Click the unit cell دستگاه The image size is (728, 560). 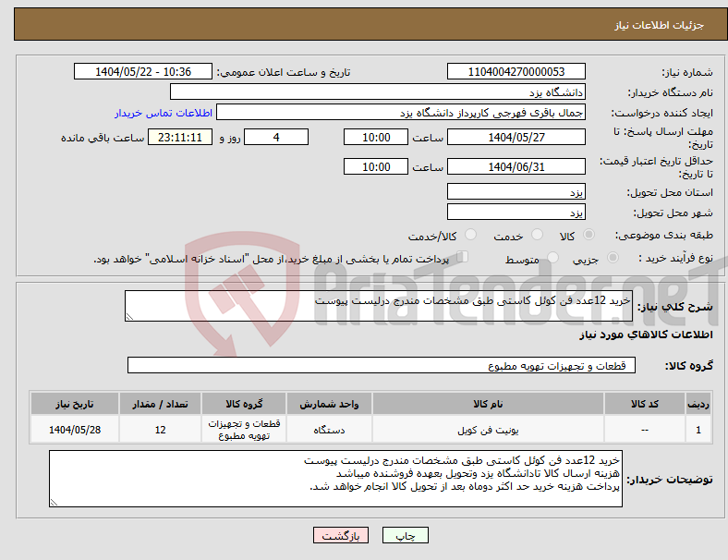point(329,430)
